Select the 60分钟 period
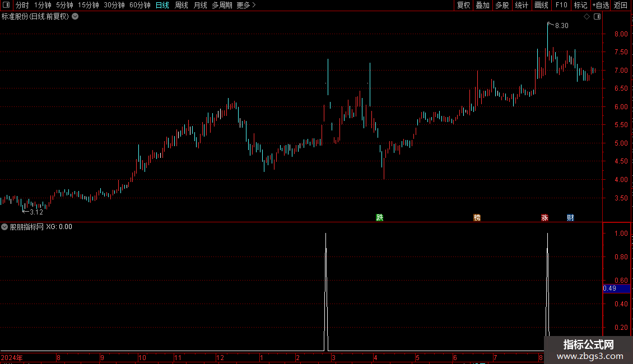This screenshot has width=633, height=364. point(139,5)
